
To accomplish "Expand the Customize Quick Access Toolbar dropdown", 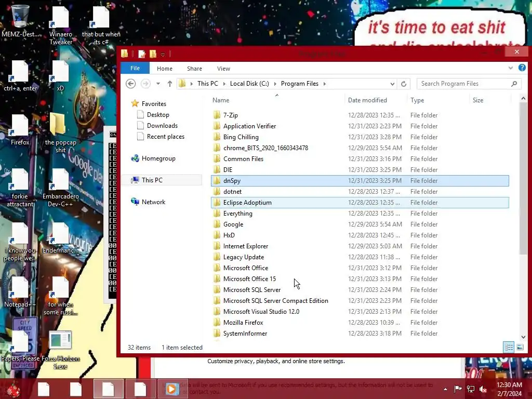I will pyautogui.click(x=163, y=54).
